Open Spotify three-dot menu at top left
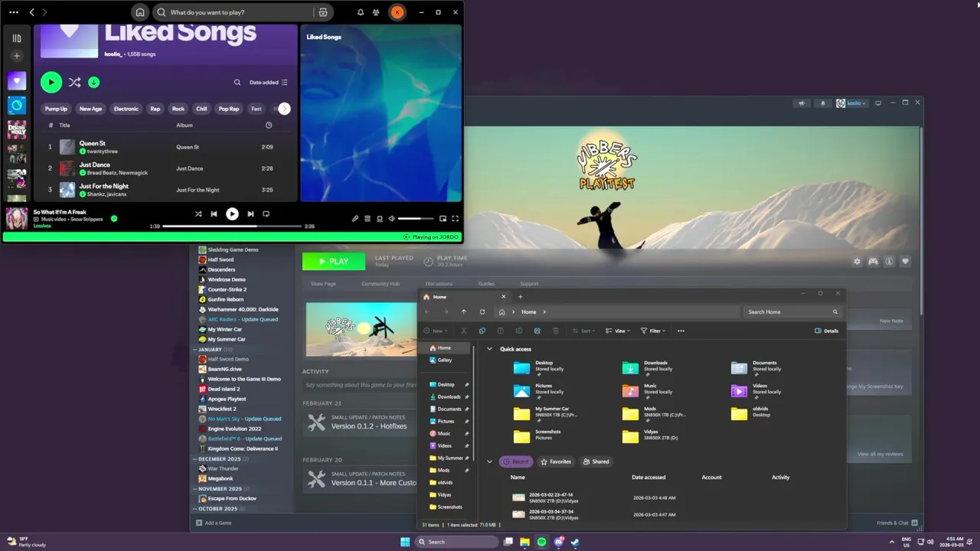This screenshot has width=980, height=551. tap(13, 12)
